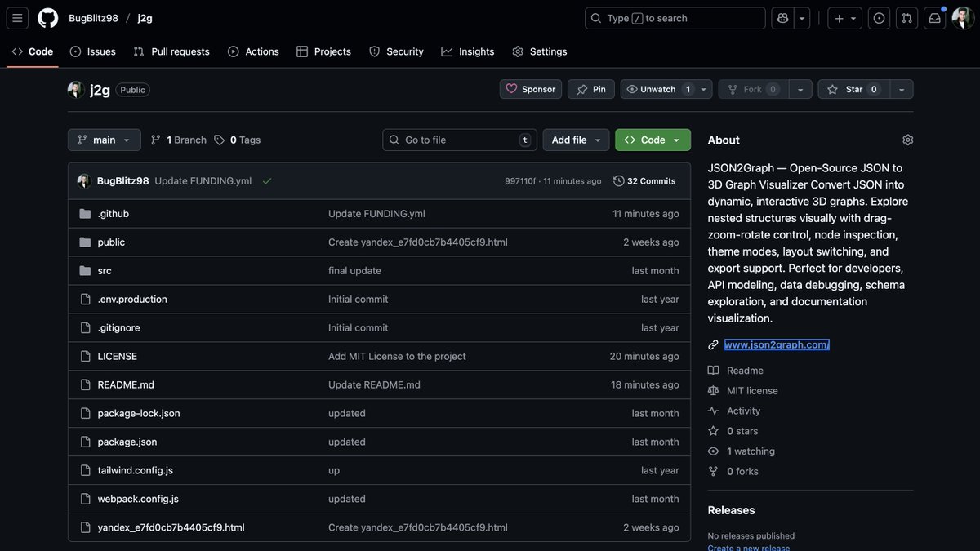
Task: Open commit hash 997110f
Action: pyautogui.click(x=520, y=181)
